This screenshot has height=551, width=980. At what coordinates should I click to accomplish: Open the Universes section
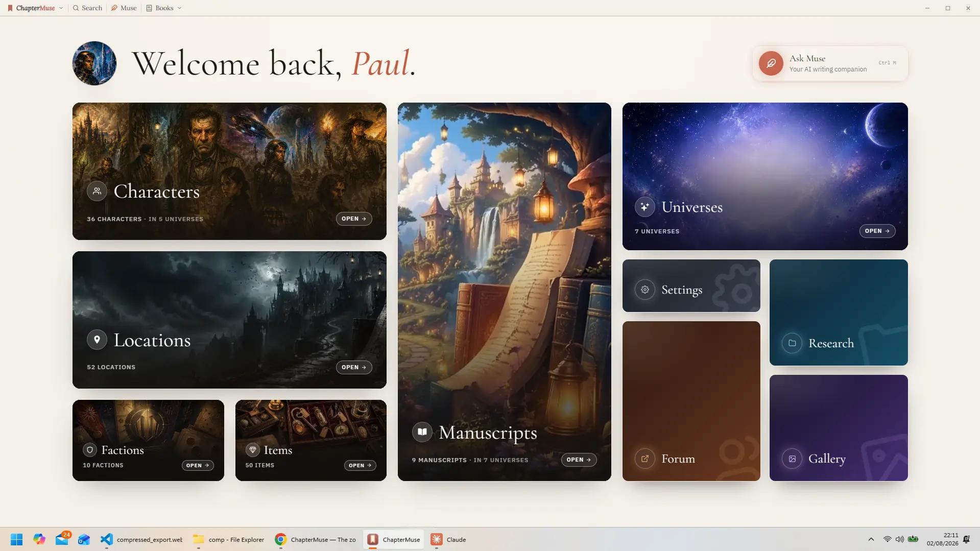[x=877, y=231]
